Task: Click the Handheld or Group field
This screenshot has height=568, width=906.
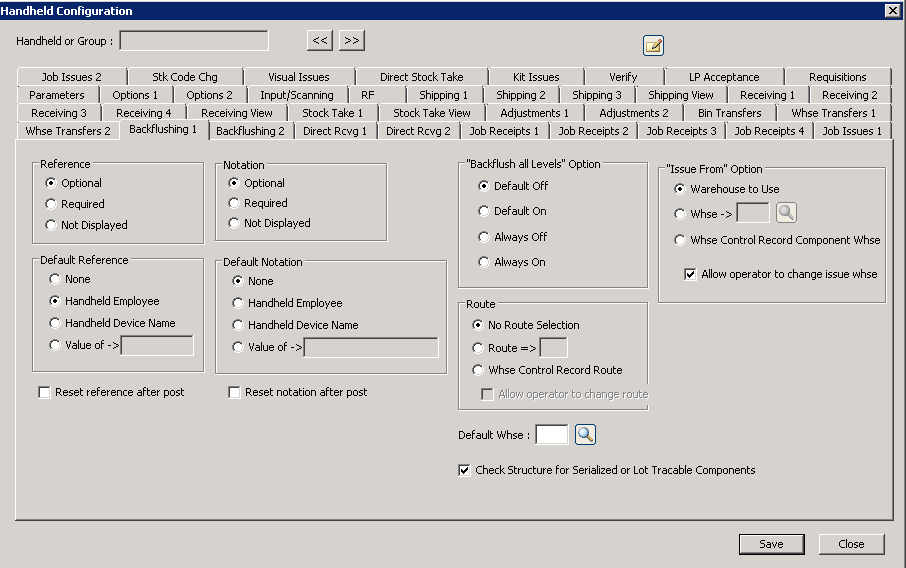Action: (194, 41)
